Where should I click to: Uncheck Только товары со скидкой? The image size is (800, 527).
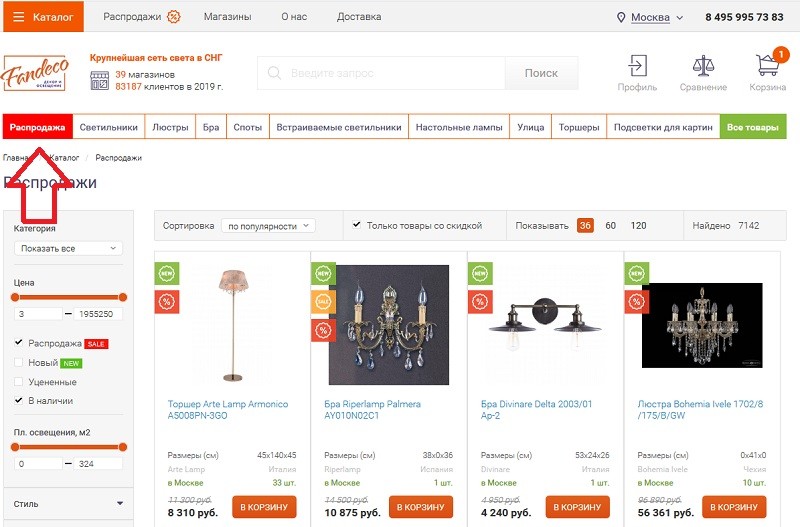click(x=357, y=225)
